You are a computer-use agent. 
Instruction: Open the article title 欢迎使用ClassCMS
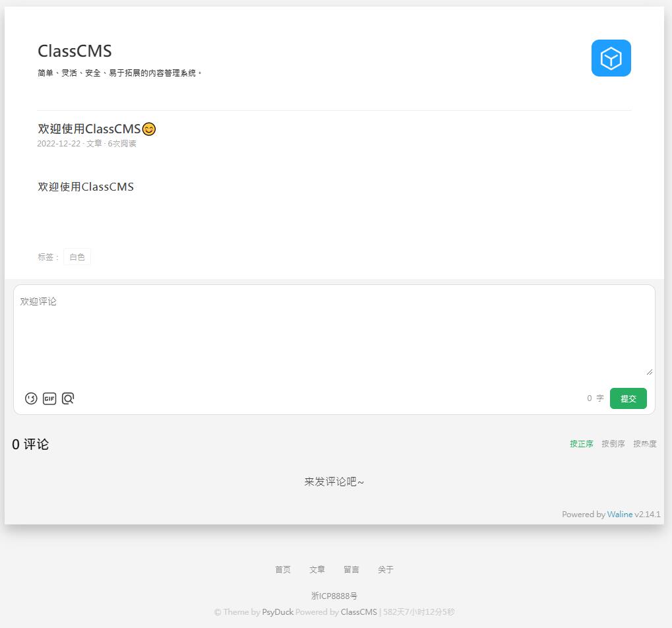point(96,129)
